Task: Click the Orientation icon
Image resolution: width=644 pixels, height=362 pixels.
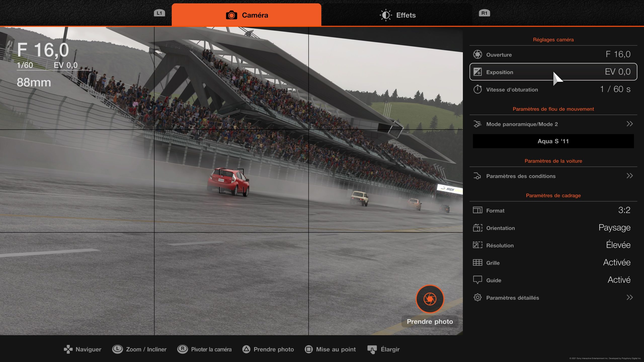Action: [x=477, y=228]
